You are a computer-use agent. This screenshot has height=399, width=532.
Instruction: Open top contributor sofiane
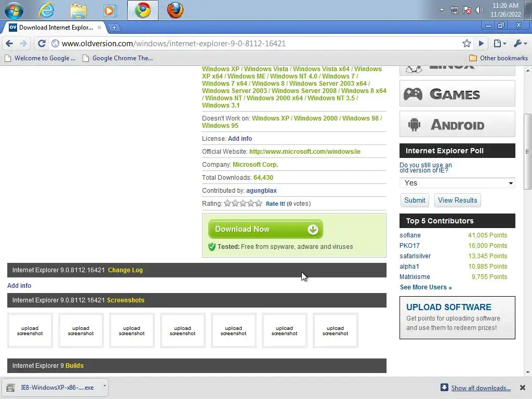pos(410,235)
